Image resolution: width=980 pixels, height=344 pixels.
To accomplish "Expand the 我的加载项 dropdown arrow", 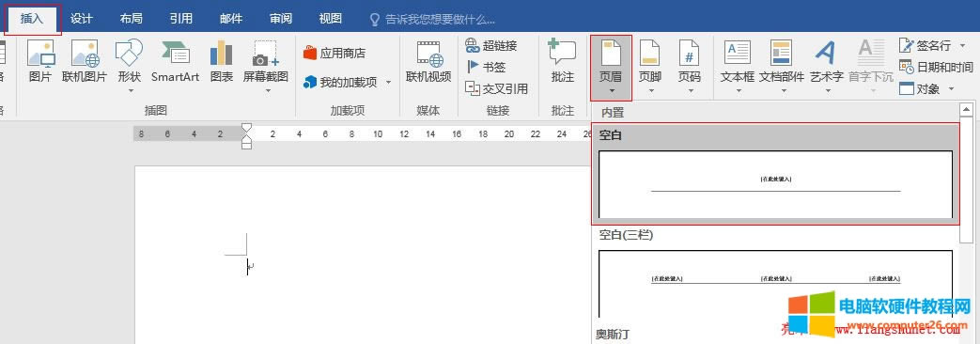I will click(388, 83).
